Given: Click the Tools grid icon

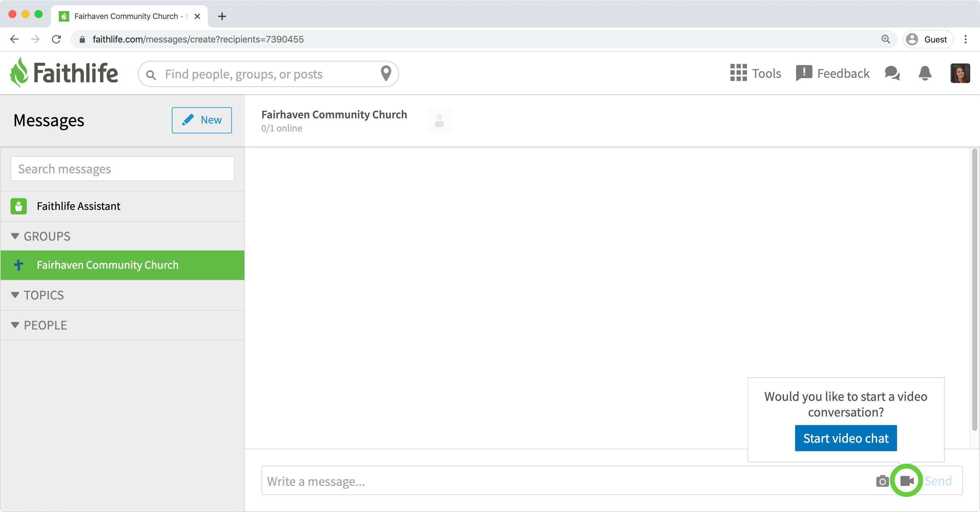Looking at the screenshot, I should [738, 73].
